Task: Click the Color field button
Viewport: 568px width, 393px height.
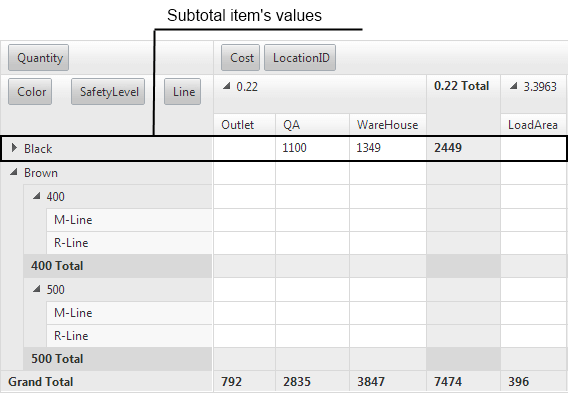Action: [x=30, y=92]
